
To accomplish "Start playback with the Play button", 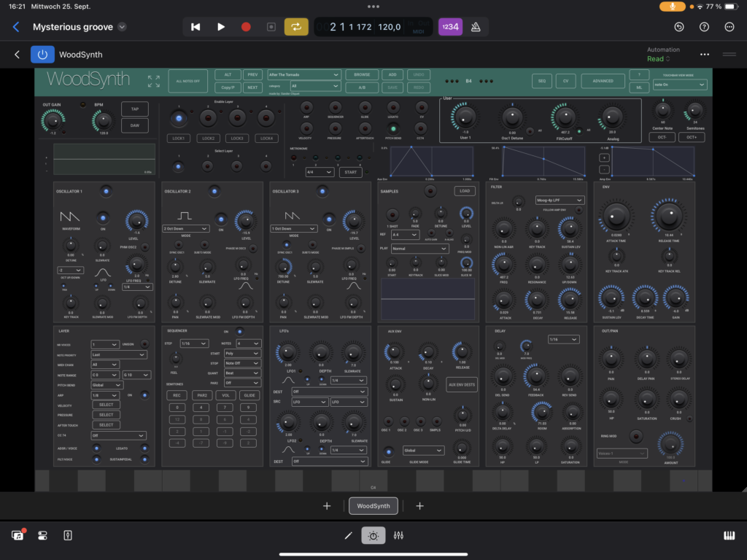I will tap(220, 27).
